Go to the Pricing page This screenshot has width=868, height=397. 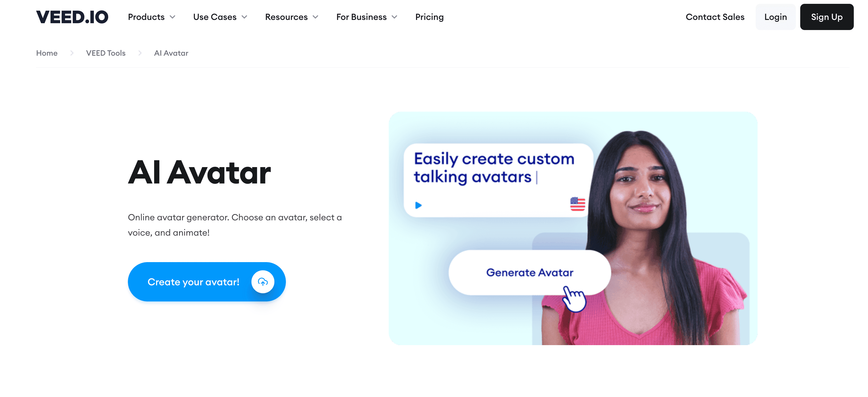pos(429,17)
